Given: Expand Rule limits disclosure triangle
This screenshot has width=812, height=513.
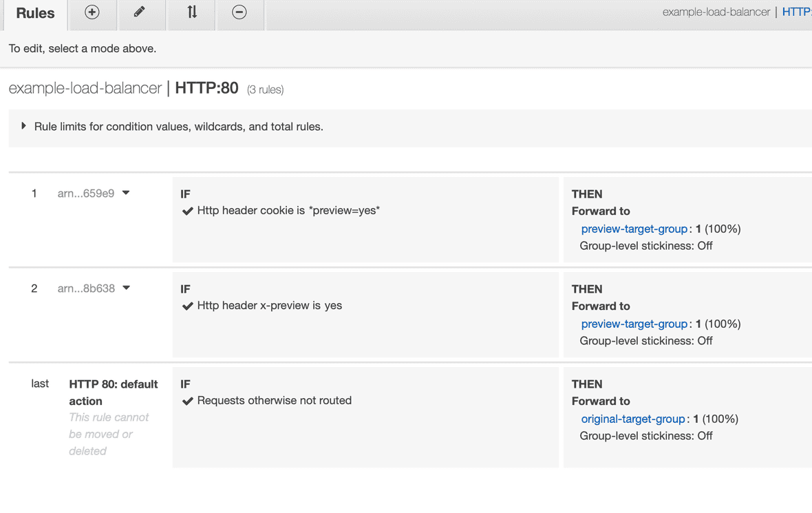Looking at the screenshot, I should (23, 125).
